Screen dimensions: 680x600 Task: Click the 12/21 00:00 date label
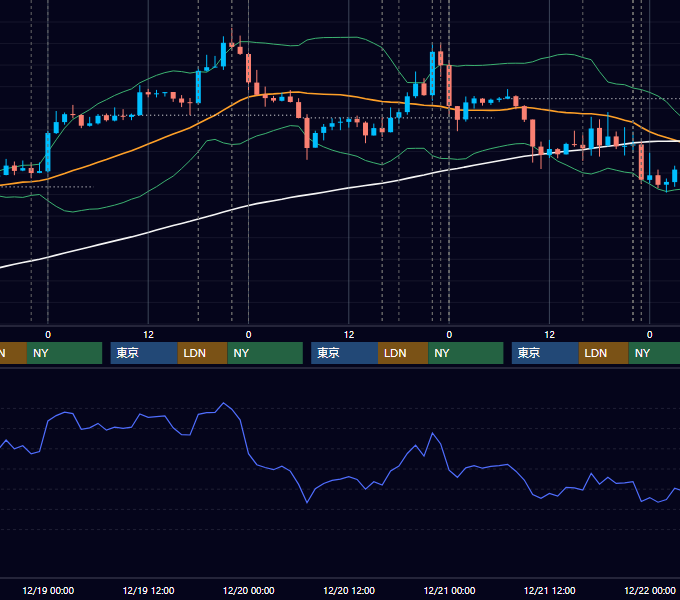point(449,590)
